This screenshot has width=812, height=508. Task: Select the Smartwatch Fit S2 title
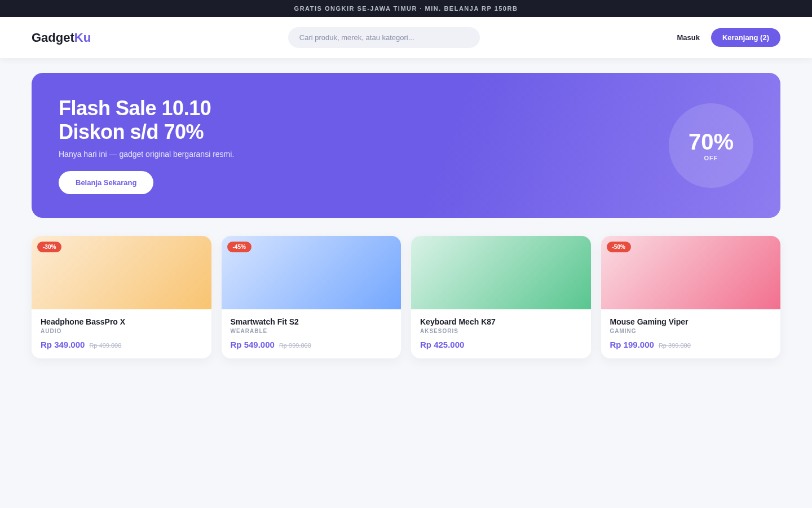click(264, 322)
